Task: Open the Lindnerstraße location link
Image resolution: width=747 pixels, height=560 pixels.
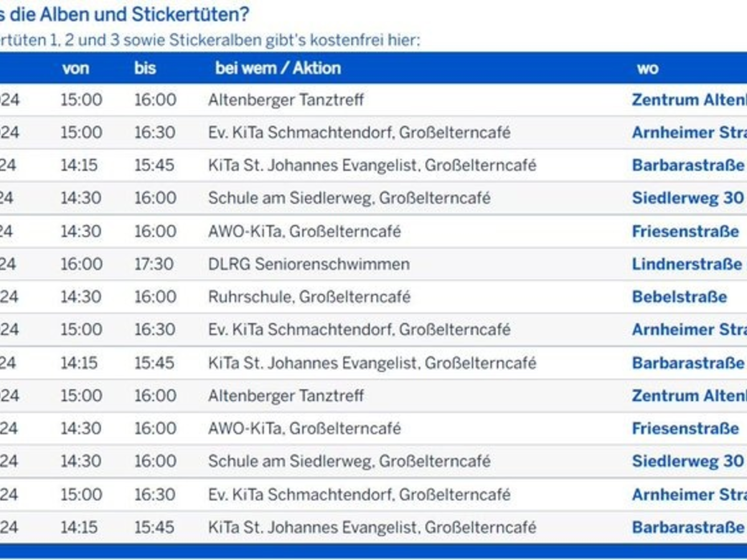Action: [687, 264]
